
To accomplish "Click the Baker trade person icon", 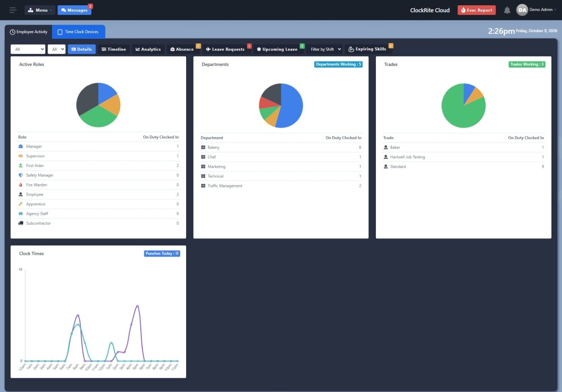I will click(386, 147).
